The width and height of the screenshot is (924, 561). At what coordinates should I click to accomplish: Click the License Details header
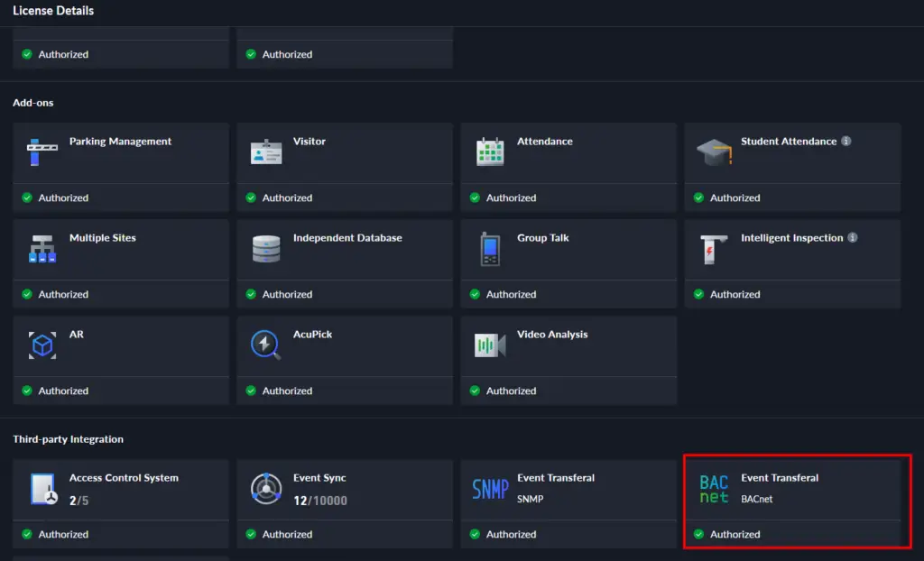pos(52,10)
